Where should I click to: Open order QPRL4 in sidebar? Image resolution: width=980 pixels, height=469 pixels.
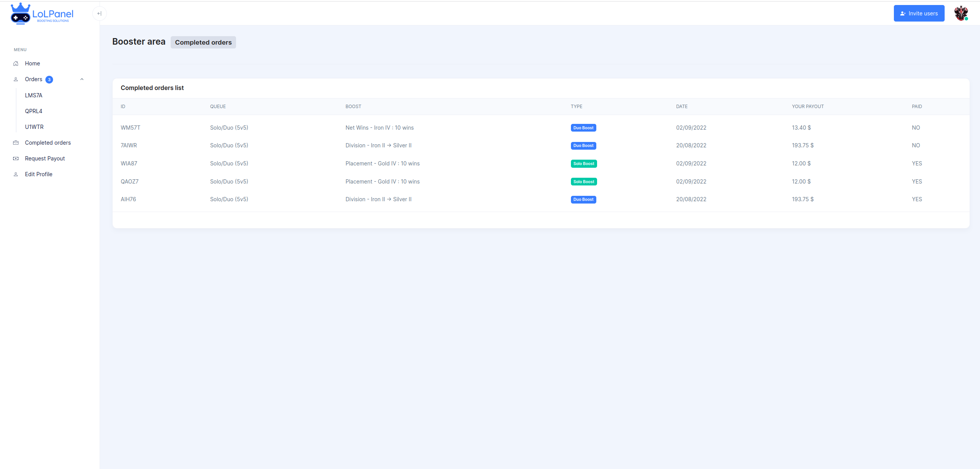coord(34,111)
